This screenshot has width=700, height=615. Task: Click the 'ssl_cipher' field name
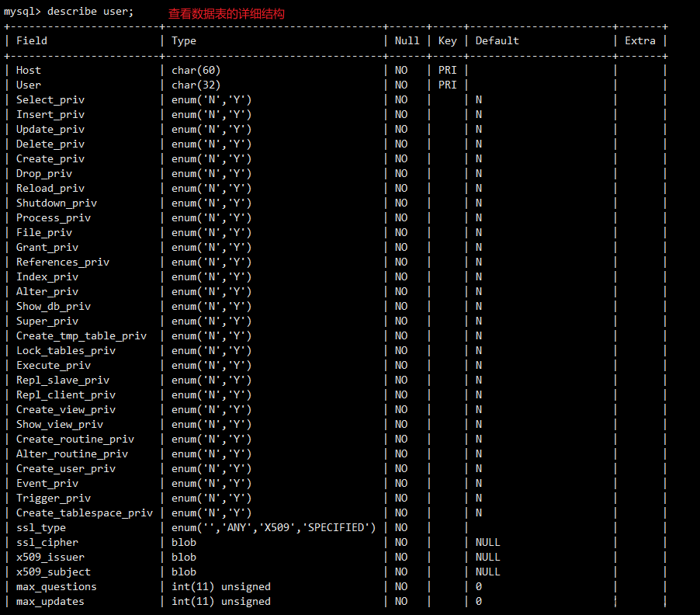[47, 542]
